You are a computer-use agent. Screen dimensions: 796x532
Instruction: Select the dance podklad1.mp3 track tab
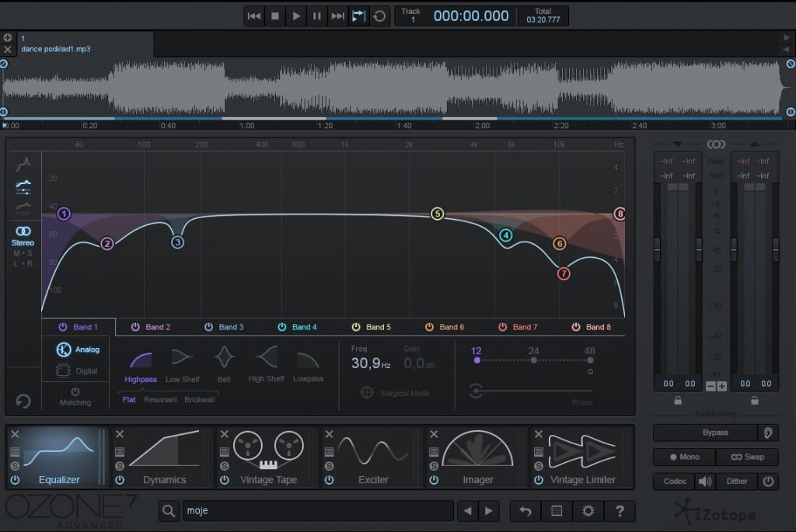(x=86, y=43)
